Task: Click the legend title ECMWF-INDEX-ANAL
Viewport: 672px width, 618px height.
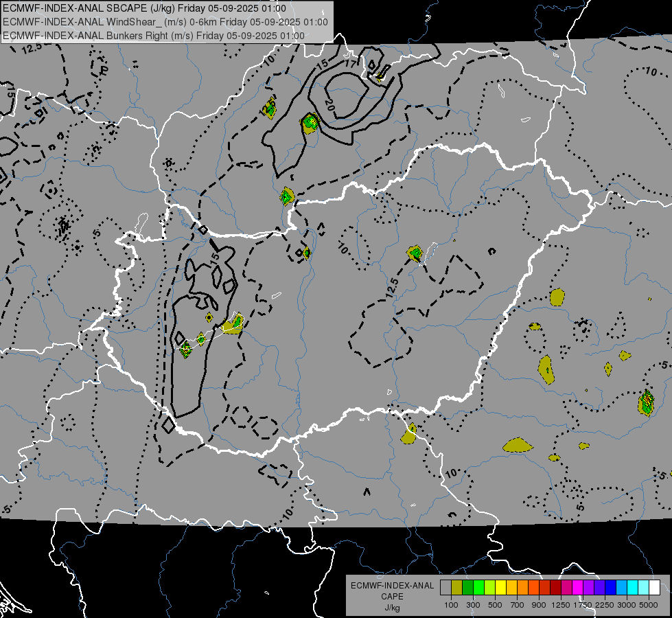Action: [x=392, y=586]
